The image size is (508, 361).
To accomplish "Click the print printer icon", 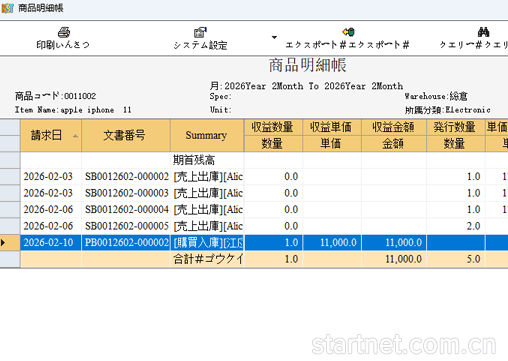I will pos(64,32).
